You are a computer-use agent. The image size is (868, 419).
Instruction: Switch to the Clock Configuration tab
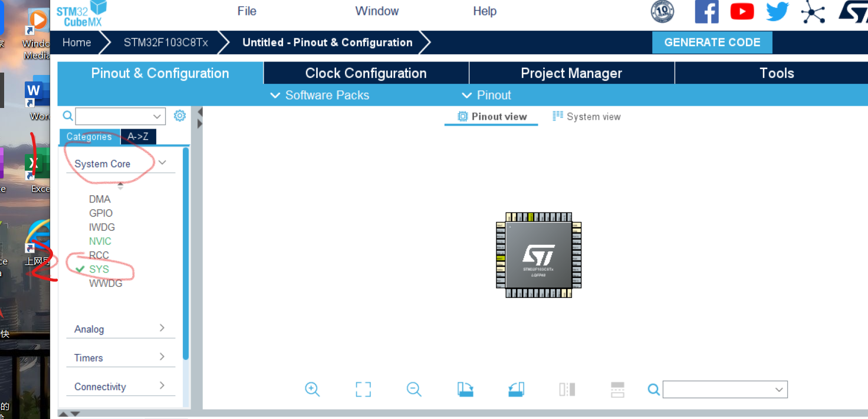coord(366,73)
